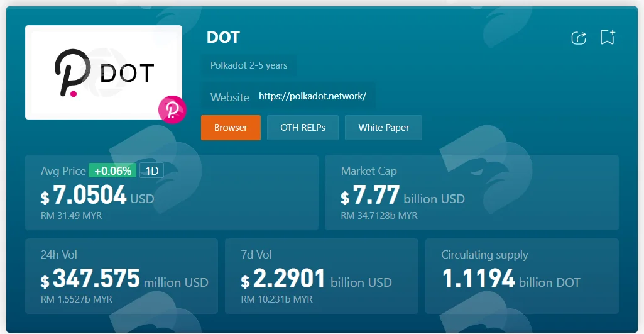Click the DOT title heading
The height and width of the screenshot is (334, 644).
point(223,38)
